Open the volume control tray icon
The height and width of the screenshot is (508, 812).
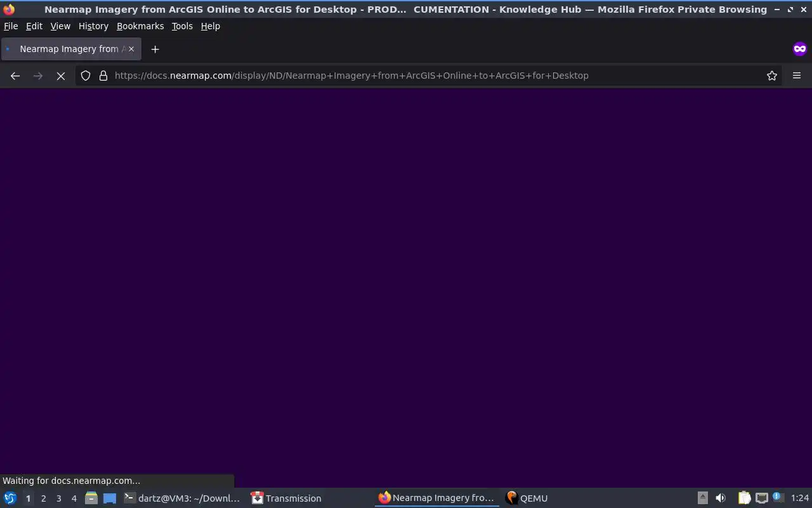pos(720,498)
